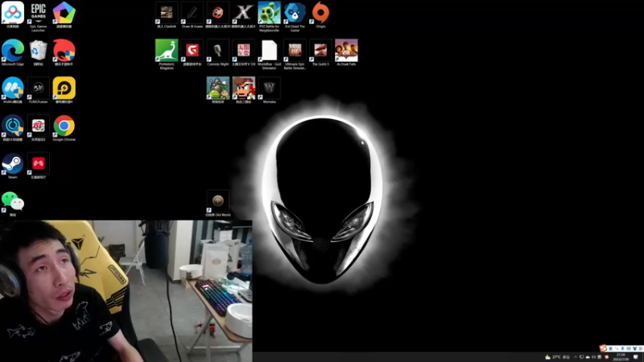Launch Microsoft Edge from the desktop
The image size is (644, 362).
13,51
